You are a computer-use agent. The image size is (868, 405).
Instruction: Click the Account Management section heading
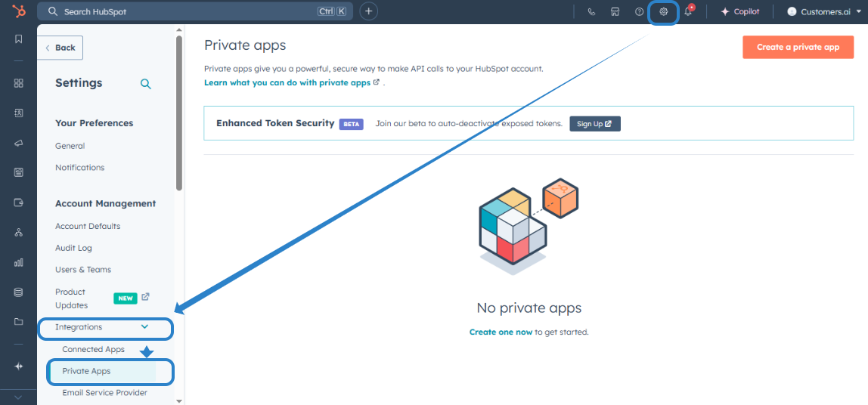[106, 203]
